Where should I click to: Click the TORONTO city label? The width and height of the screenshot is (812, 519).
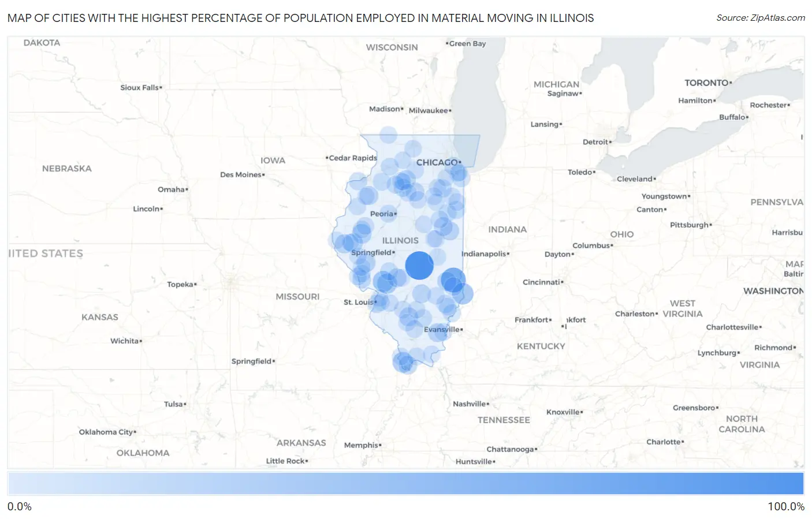(707, 83)
